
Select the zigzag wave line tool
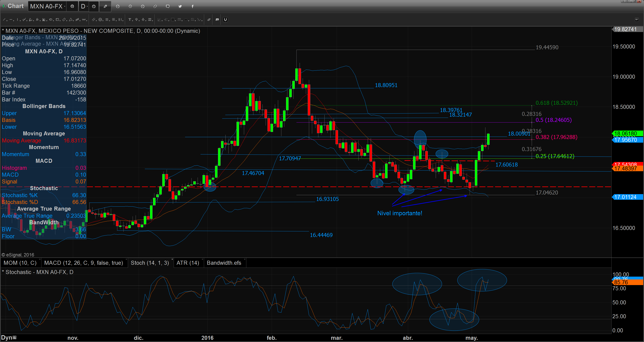24,20
